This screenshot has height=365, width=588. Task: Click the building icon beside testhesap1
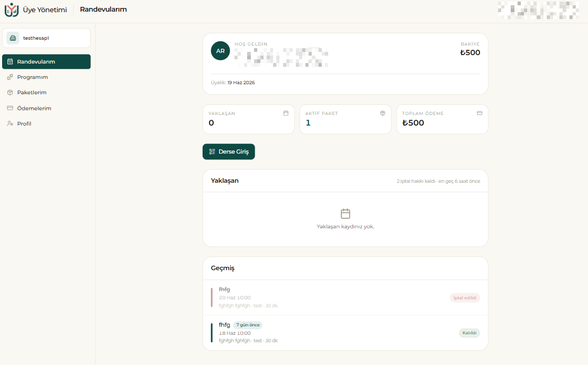[x=13, y=38]
